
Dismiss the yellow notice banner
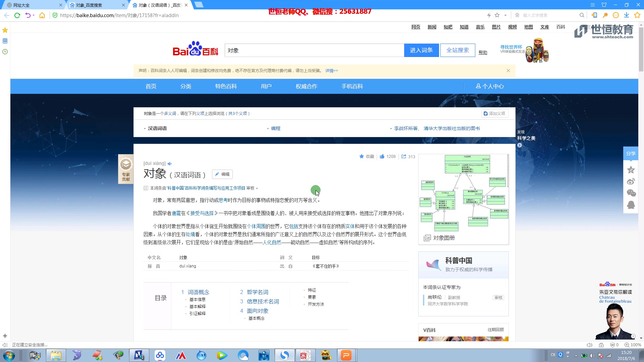click(x=508, y=70)
